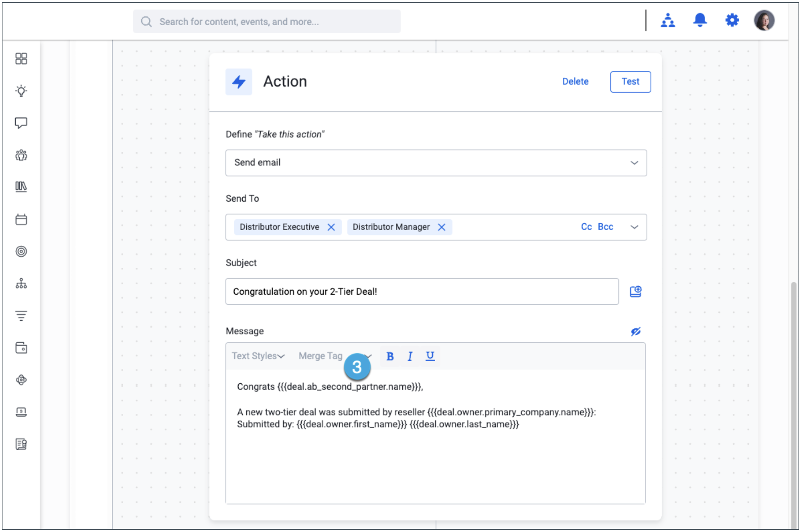This screenshot has width=801, height=532.
Task: Open the Merge Tag dropdown
Action: 335,356
